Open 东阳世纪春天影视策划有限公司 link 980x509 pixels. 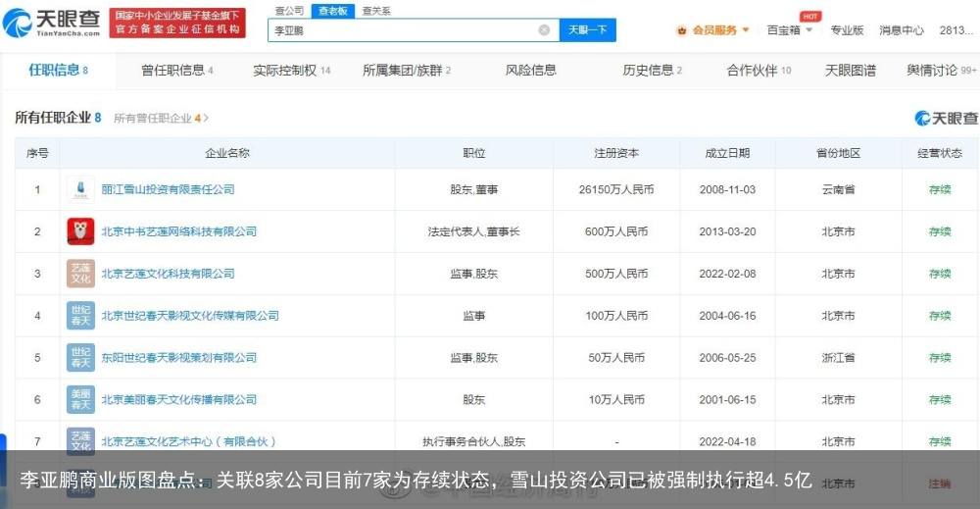click(178, 357)
